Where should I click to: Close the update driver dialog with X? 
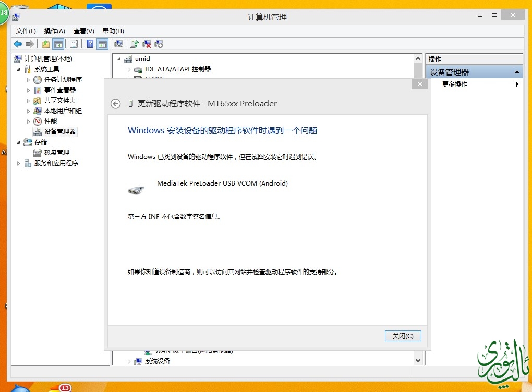pyautogui.click(x=420, y=84)
